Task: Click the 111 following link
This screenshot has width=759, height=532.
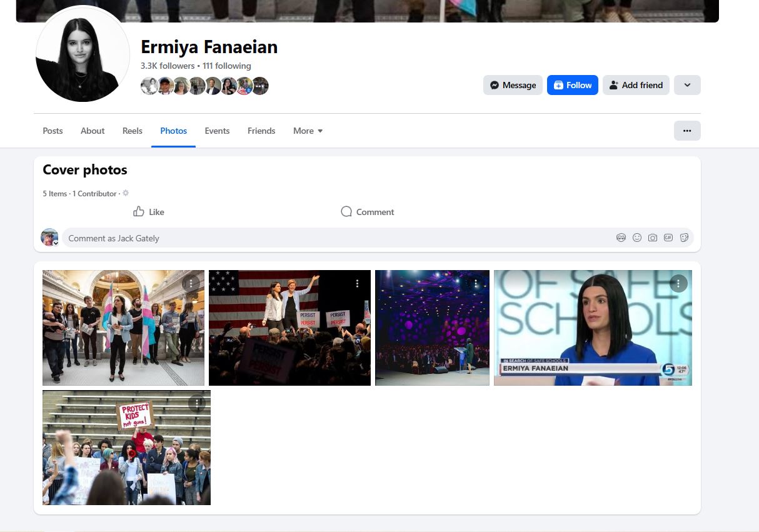Action: (x=227, y=66)
